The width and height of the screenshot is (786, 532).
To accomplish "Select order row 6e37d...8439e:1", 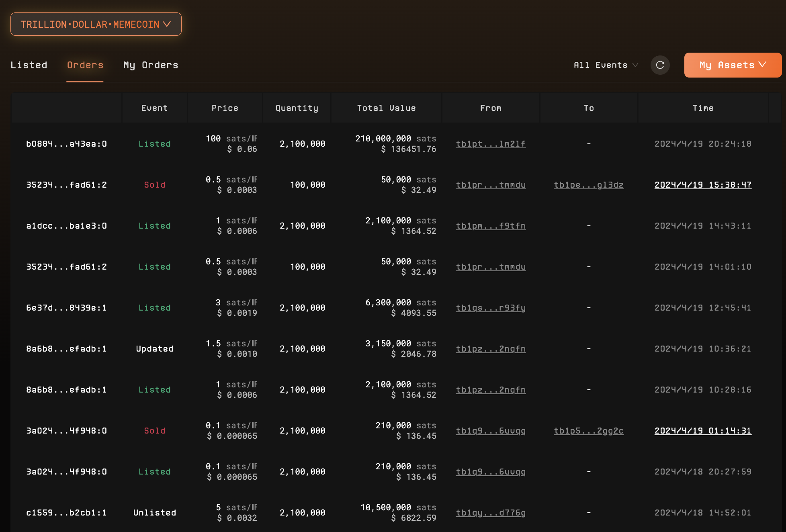I will pyautogui.click(x=66, y=308).
